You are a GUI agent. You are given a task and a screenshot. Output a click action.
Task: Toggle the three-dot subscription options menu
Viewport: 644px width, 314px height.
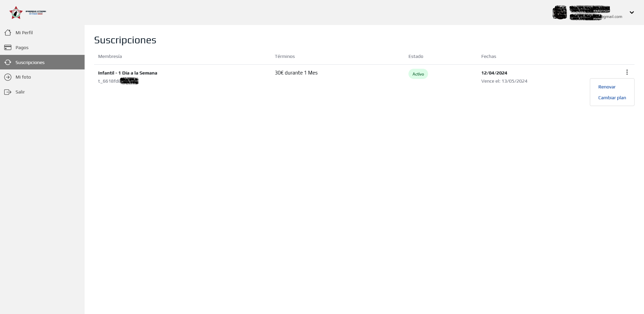coord(627,72)
